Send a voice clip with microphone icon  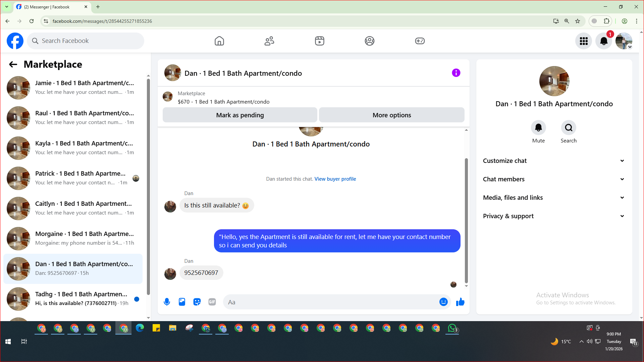point(167,302)
